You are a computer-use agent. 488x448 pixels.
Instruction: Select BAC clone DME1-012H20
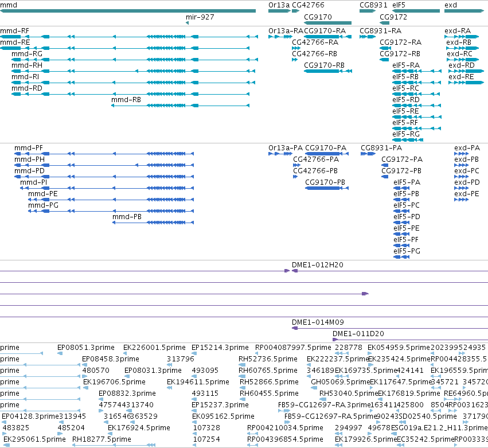pyautogui.click(x=318, y=265)
